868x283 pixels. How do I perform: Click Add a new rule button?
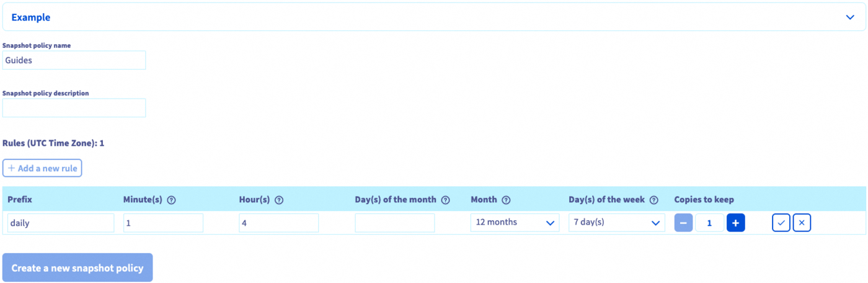pos(42,168)
